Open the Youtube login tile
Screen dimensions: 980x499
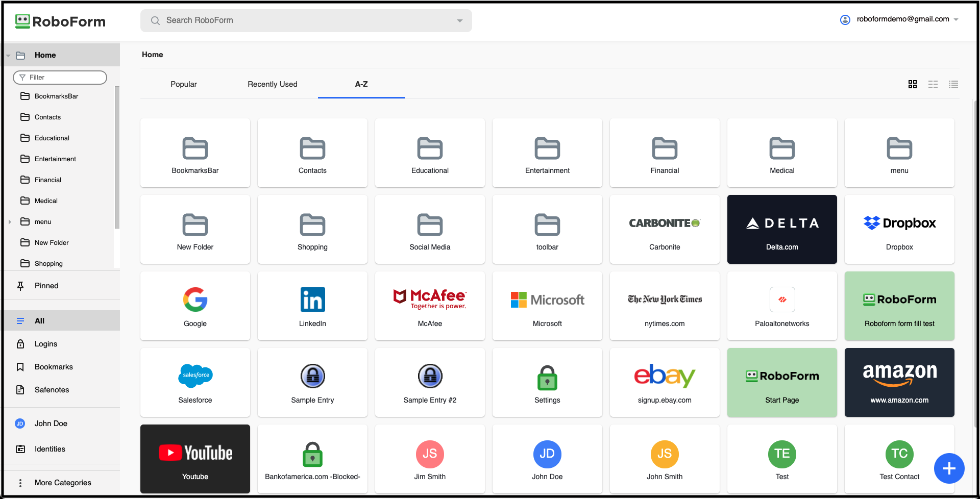click(195, 459)
